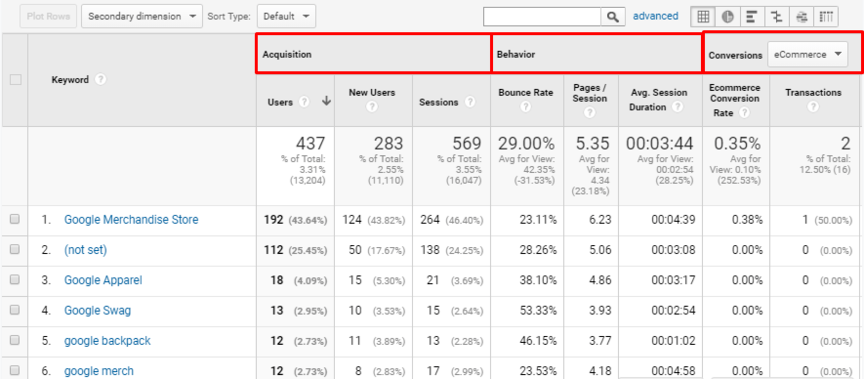Open help icon beside Users header
864x379 pixels.
click(304, 102)
